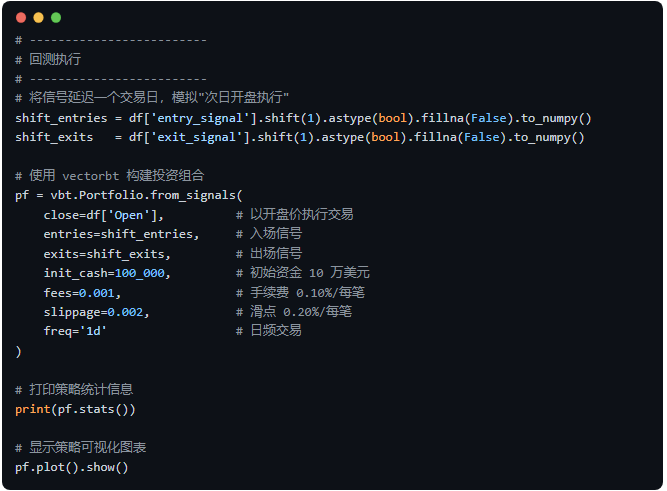Click the print(pf.stats()) line
This screenshot has width=667, height=491.
click(75, 408)
